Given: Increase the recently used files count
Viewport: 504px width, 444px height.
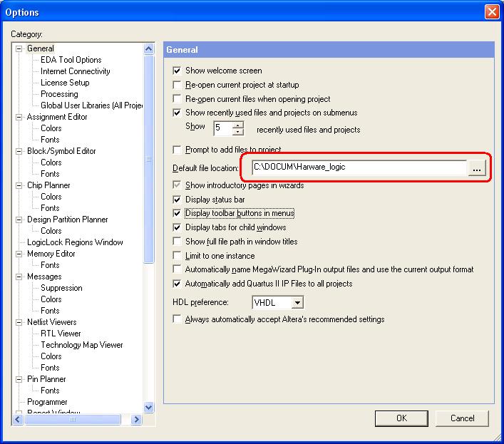Looking at the screenshot, I should (237, 125).
